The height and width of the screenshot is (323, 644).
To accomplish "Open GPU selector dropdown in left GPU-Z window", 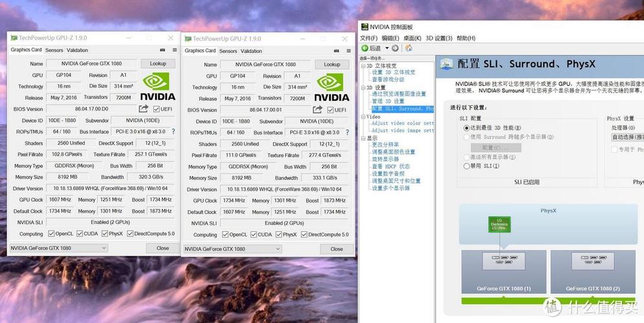I will (58, 248).
